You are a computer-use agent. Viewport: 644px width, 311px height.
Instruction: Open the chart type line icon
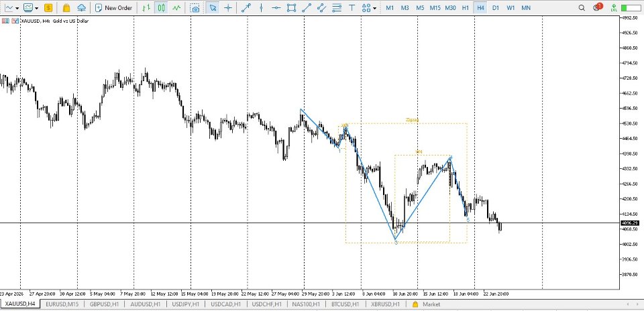(9, 7)
